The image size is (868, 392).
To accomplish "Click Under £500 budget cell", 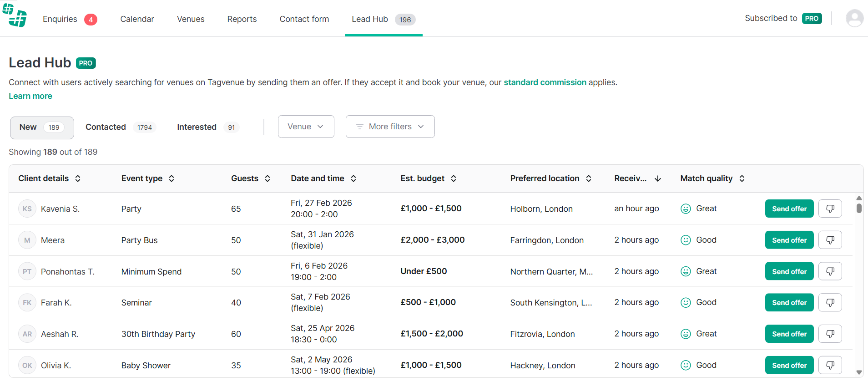I will tap(424, 271).
